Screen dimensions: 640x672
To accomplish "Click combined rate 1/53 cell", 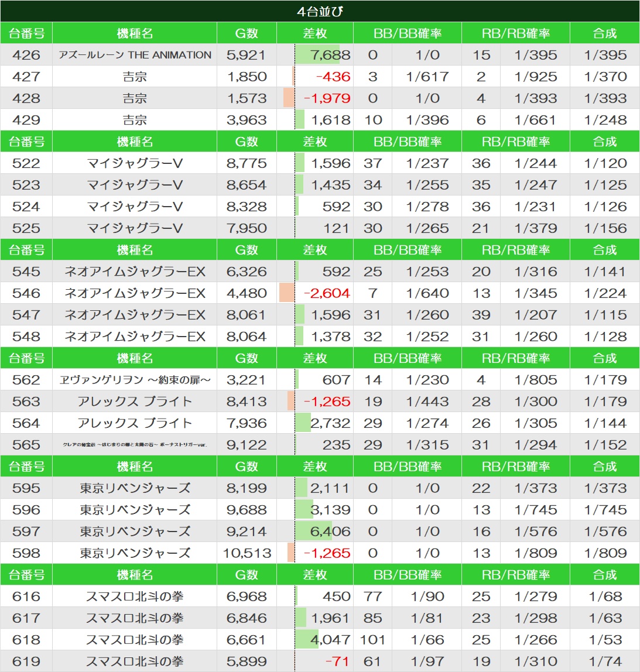I will tap(605, 639).
